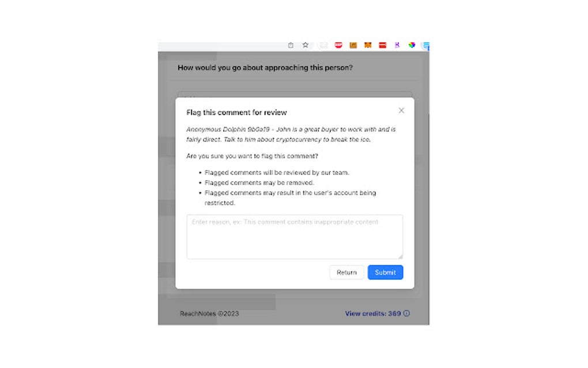Click the greyed-out extension icon beside the star

coord(323,45)
